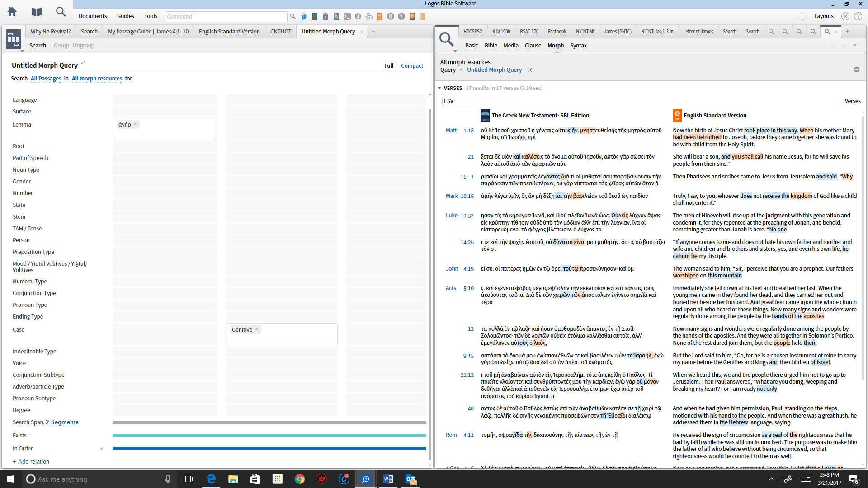The height and width of the screenshot is (488, 868).
Task: Remove the Genitive case chip
Action: tap(257, 329)
